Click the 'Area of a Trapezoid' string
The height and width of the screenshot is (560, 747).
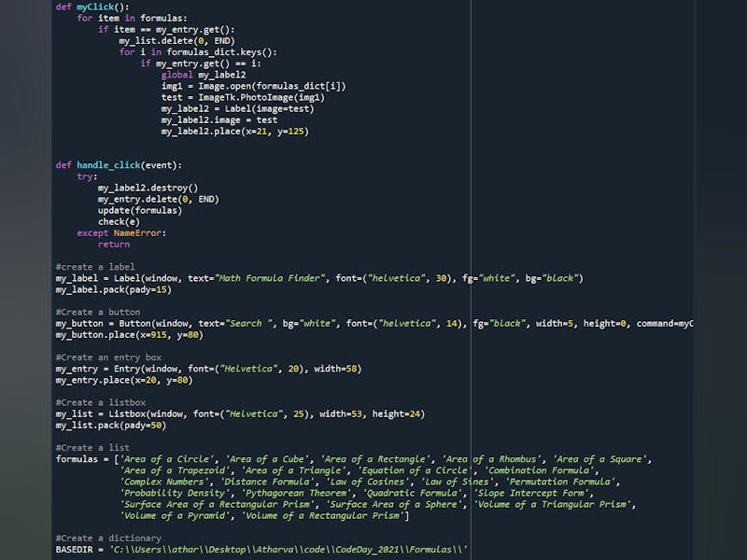click(175, 470)
